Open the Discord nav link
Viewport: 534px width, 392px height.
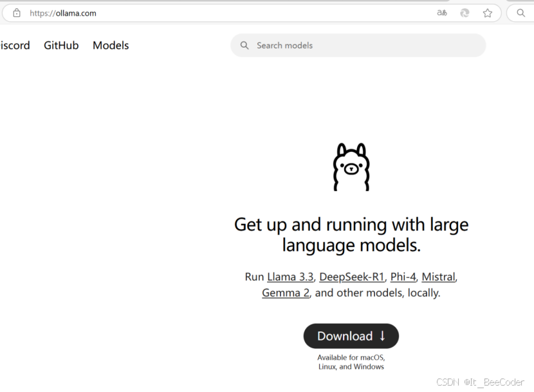click(15, 45)
